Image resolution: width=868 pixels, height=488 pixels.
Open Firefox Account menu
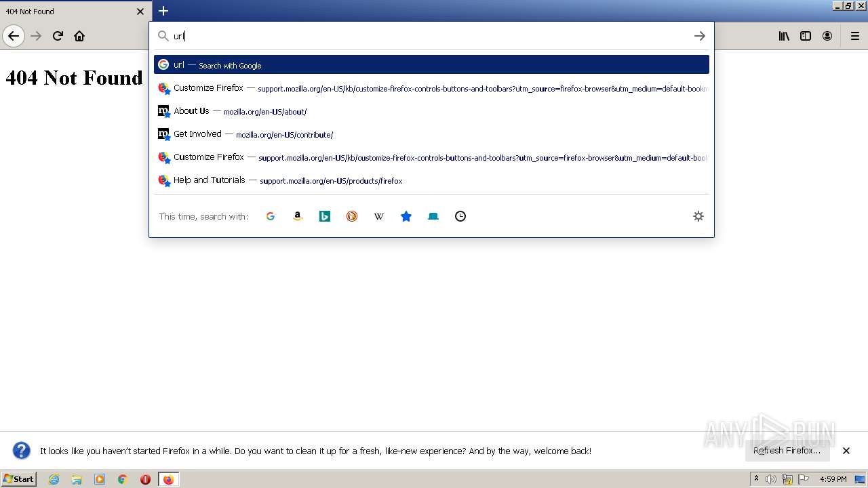pyautogui.click(x=827, y=36)
